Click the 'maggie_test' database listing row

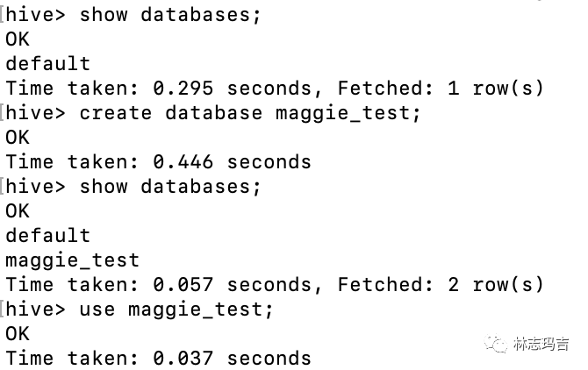point(72,260)
